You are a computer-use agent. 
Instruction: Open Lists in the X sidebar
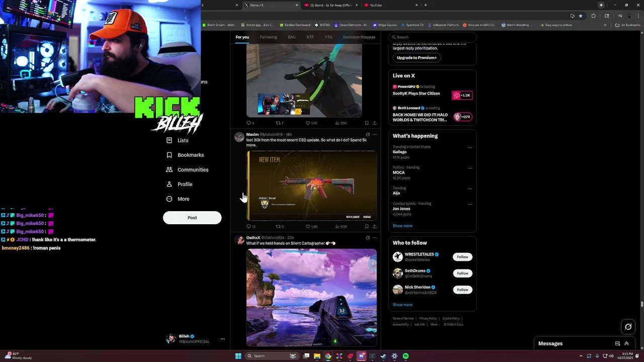[177, 140]
